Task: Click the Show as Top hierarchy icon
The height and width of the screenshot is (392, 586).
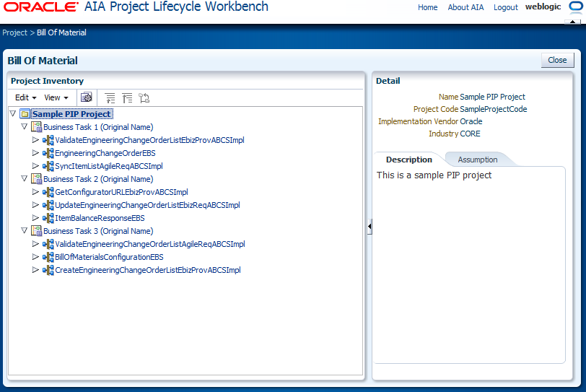Action: pyautogui.click(x=144, y=98)
